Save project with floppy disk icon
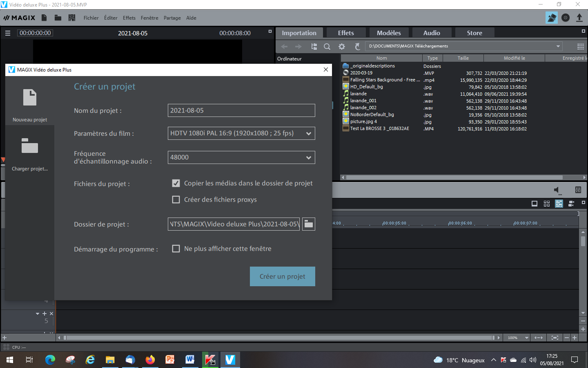Screen dimensions: 588x368 [x=72, y=18]
